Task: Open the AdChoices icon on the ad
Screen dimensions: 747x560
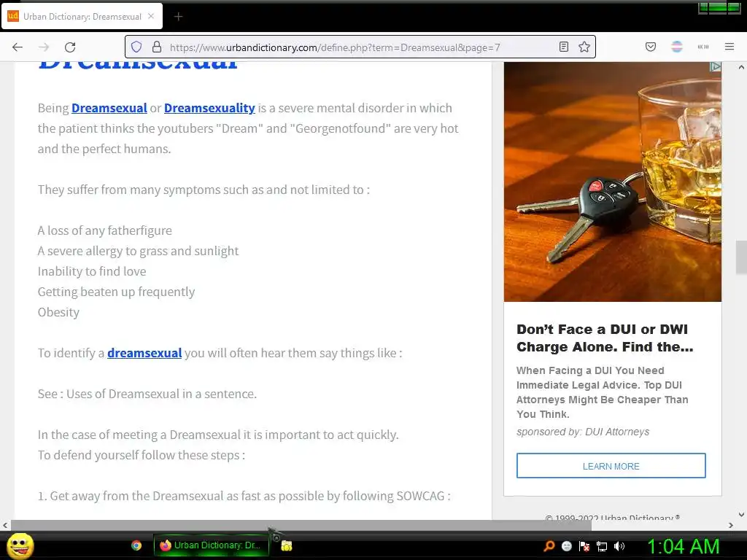Action: [716, 66]
